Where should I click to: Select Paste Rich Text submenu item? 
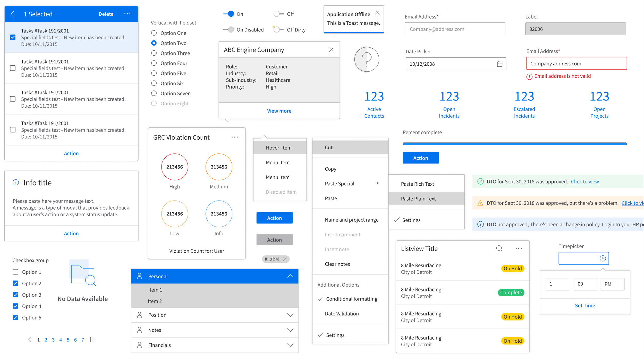[x=426, y=184]
